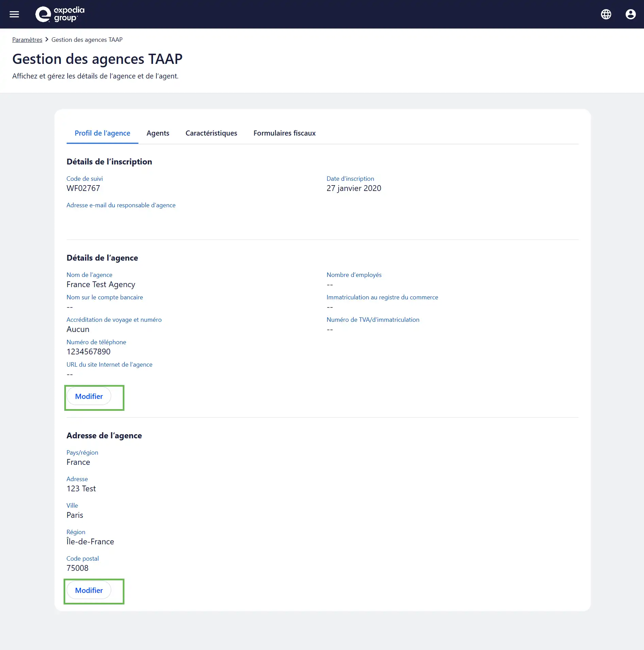Click the registration date 27 janvier 2020
Screen dimensions: 644x650
click(354, 188)
